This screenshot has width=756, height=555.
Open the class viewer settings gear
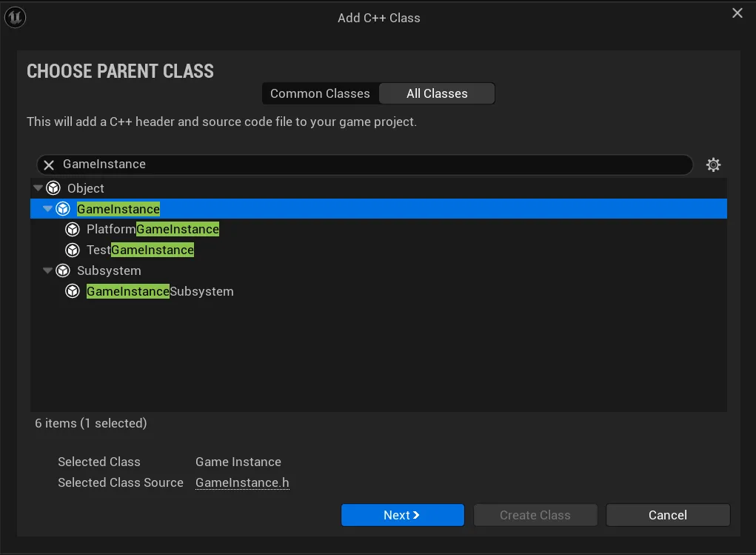(x=713, y=164)
